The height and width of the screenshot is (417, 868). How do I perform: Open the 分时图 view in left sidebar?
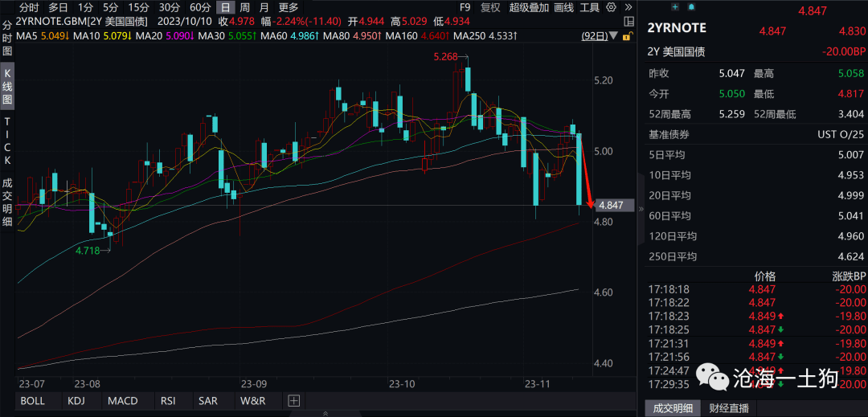pyautogui.click(x=7, y=37)
